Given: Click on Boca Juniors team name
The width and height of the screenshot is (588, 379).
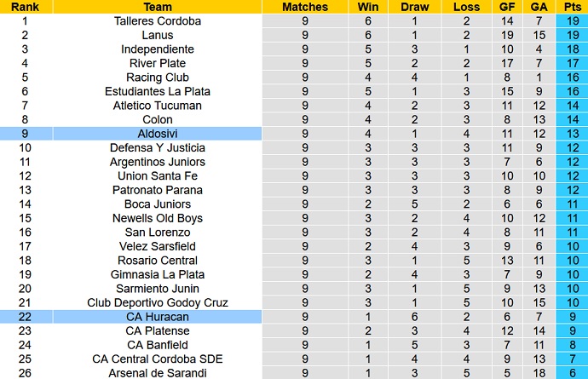Looking at the screenshot, I should click(x=158, y=204).
